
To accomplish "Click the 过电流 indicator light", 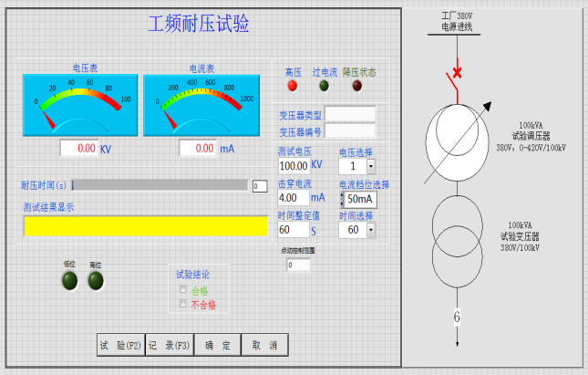I will (324, 87).
